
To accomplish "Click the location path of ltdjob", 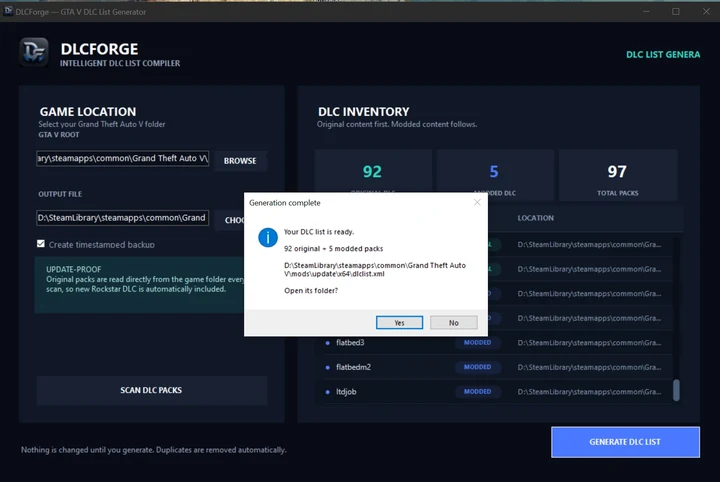I will (589, 392).
